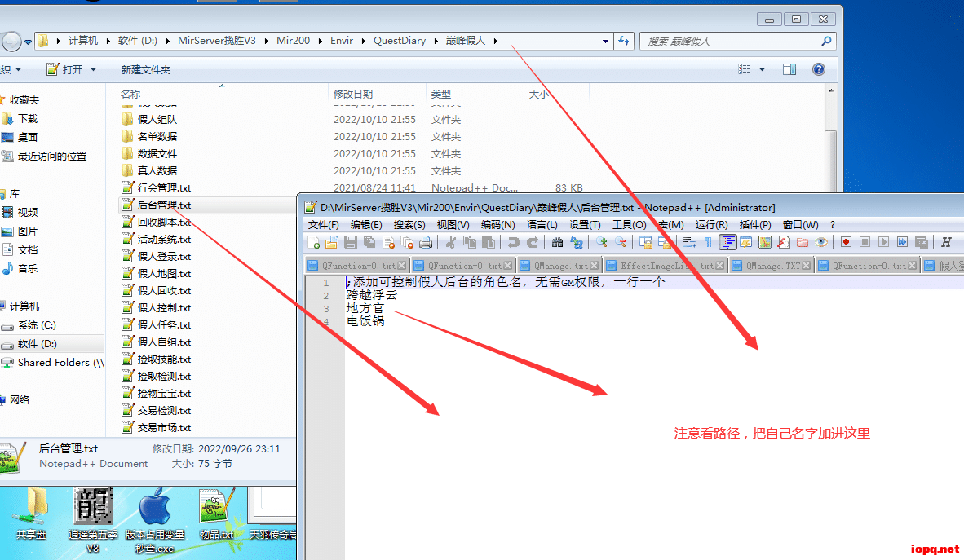The image size is (964, 560).
Task: Toggle the highlighted indent guide button
Action: [x=727, y=242]
